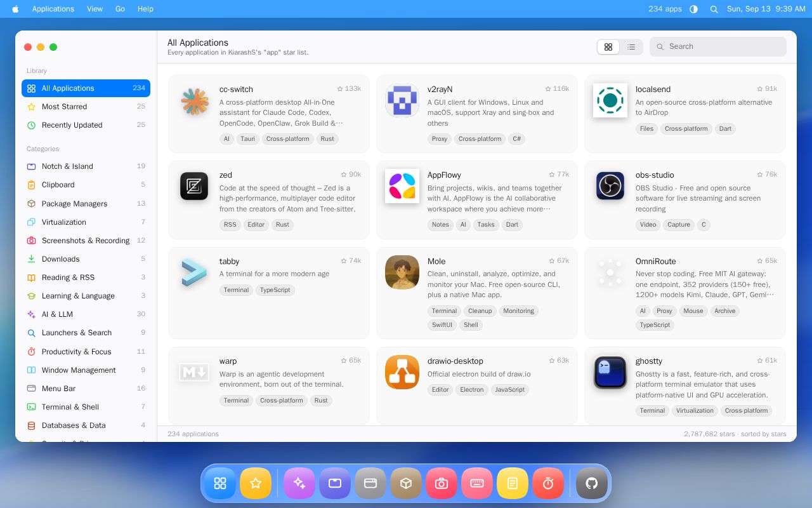Viewport: 812px width, 508px height.
Task: Open the Launchers & Search category
Action: (x=86, y=333)
